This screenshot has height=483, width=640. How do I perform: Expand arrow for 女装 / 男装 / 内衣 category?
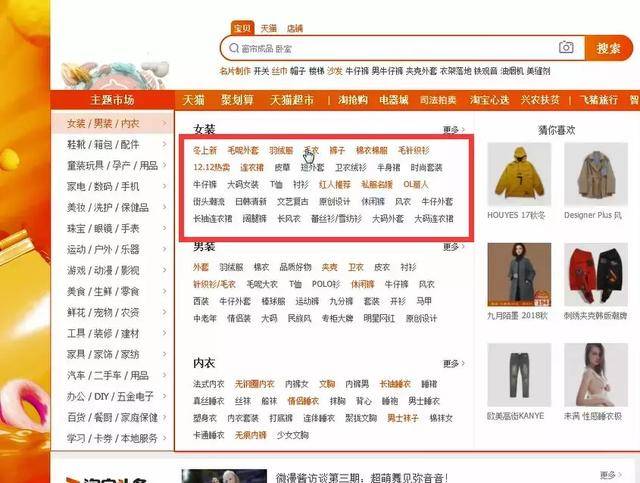164,123
